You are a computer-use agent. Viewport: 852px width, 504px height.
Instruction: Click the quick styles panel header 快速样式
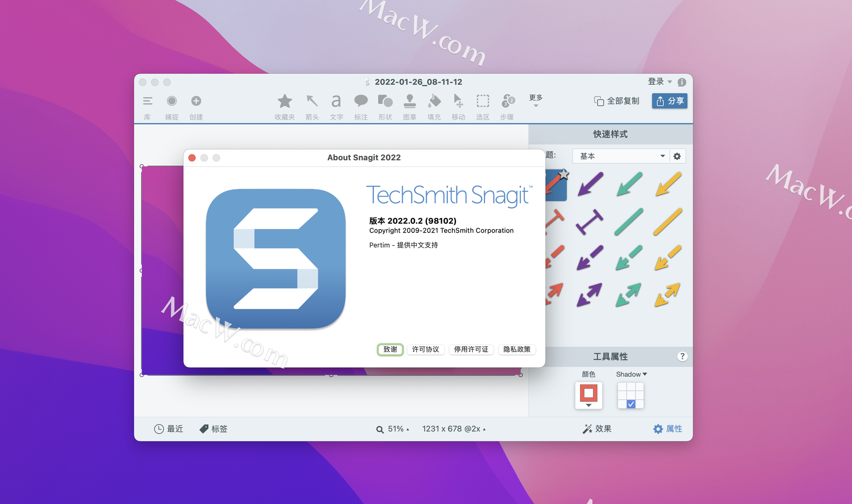point(611,134)
